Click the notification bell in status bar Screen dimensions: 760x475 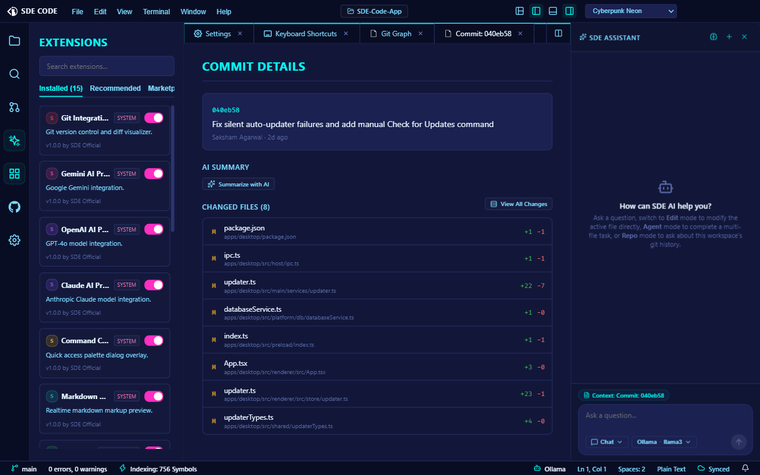(x=745, y=468)
